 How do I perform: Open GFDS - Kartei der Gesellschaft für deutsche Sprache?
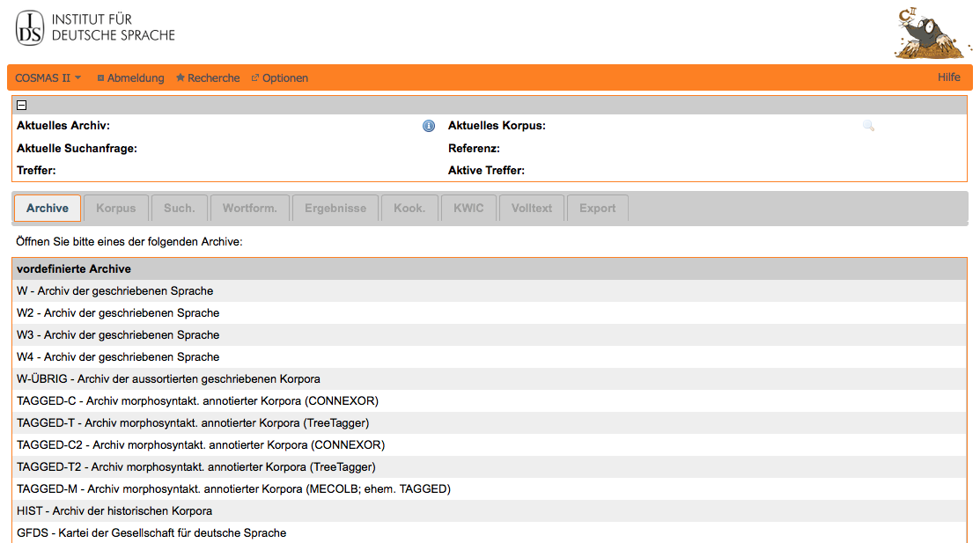click(490, 532)
